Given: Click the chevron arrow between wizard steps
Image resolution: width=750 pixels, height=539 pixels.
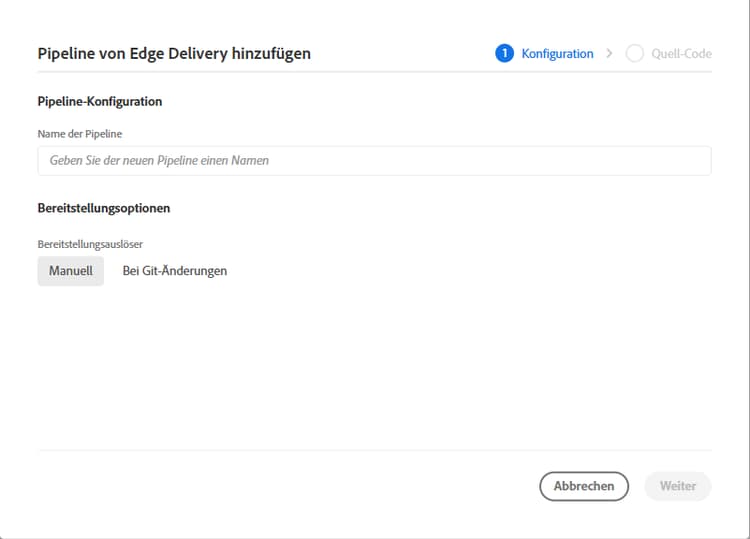Looking at the screenshot, I should point(609,54).
